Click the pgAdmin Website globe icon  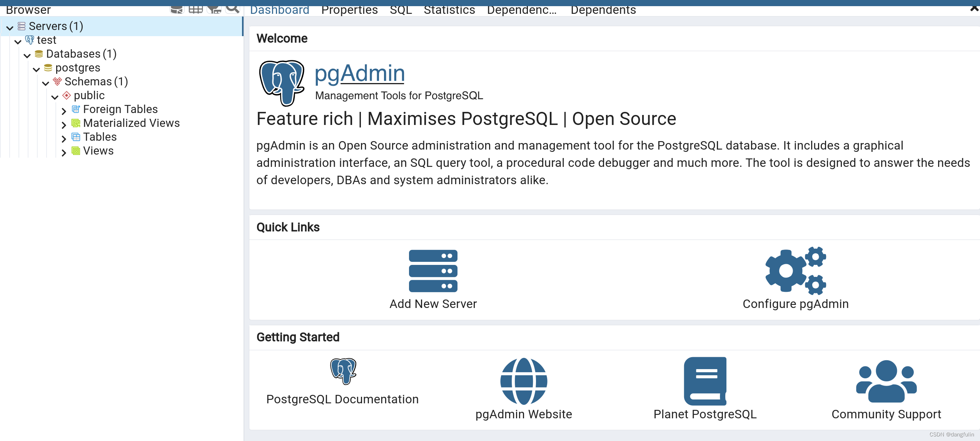coord(523,381)
